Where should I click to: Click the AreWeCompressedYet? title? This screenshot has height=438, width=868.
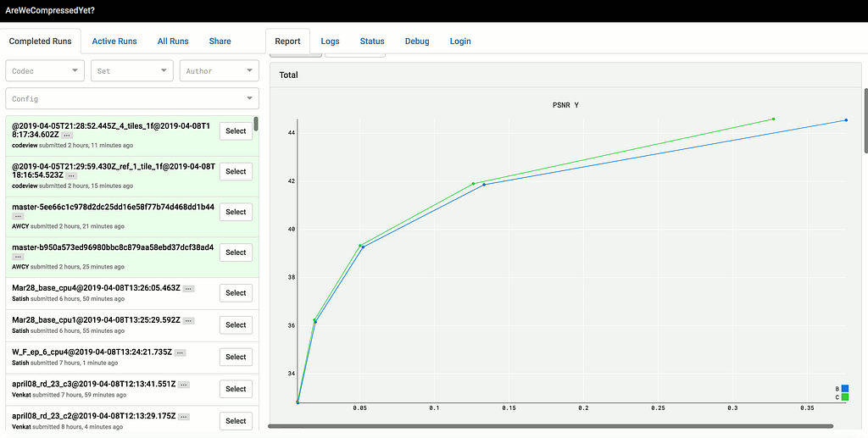50,10
